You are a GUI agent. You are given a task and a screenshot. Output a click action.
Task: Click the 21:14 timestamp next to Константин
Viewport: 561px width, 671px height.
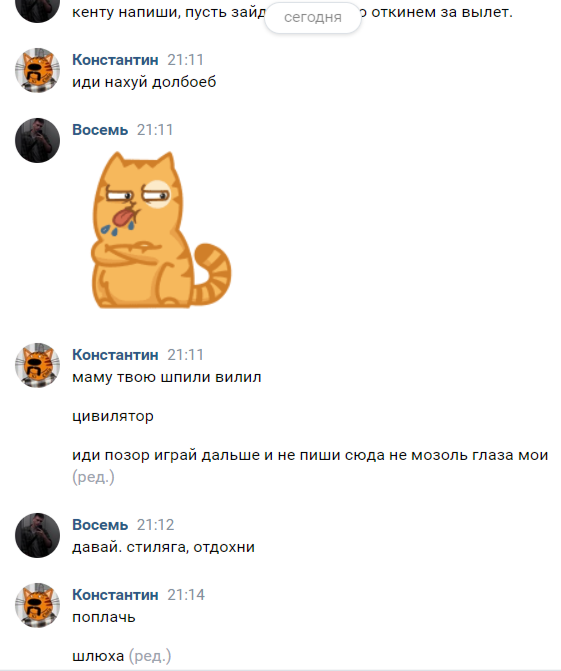(186, 595)
